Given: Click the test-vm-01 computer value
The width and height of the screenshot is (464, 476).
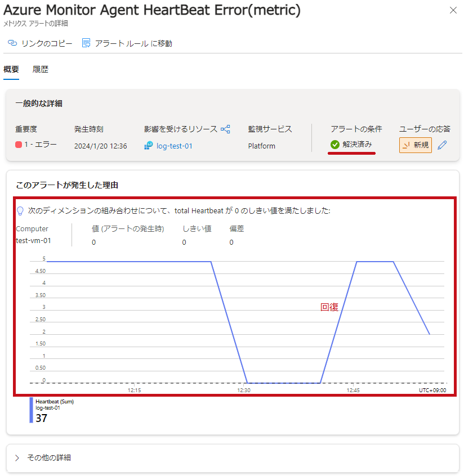Looking at the screenshot, I should click(33, 241).
